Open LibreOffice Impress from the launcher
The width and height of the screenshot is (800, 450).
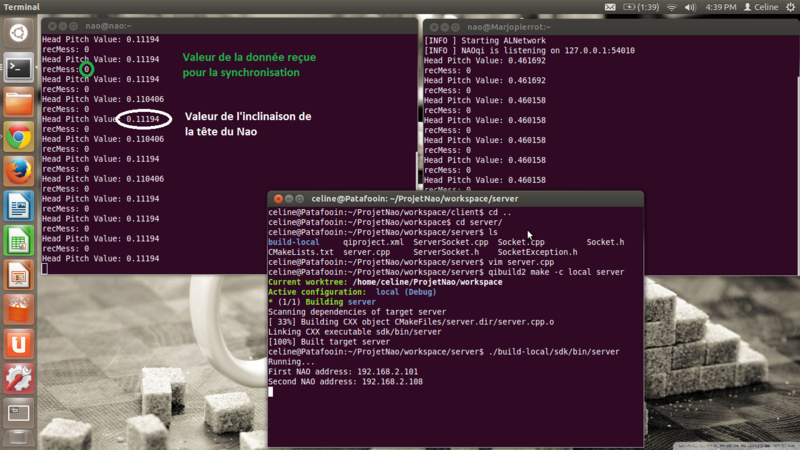click(18, 275)
